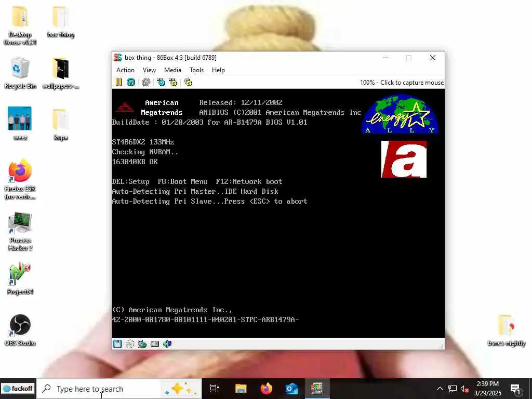Click the CD-ROM status bar icon
532x399 pixels.
[129, 344]
